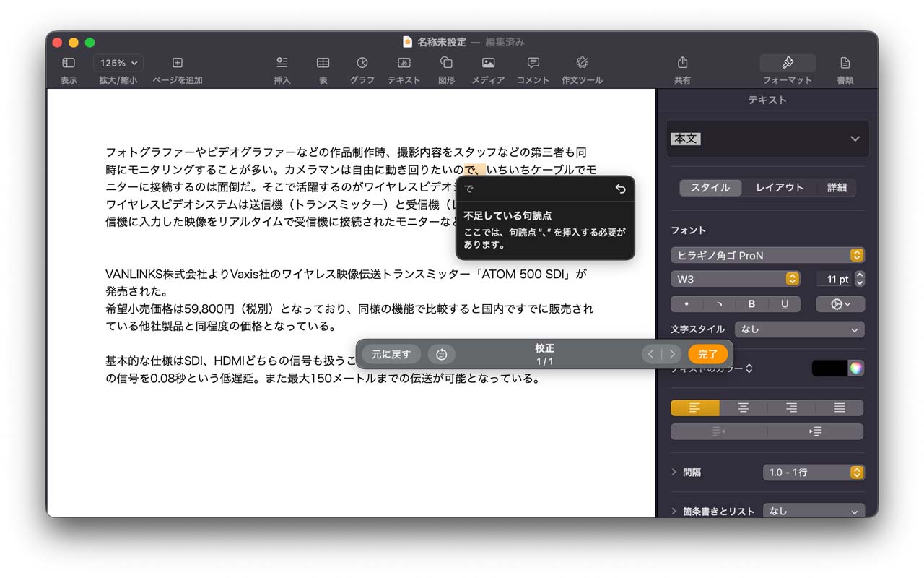Image resolution: width=924 pixels, height=578 pixels.
Task: Insert a shape using the 図形 icon
Action: [x=445, y=69]
